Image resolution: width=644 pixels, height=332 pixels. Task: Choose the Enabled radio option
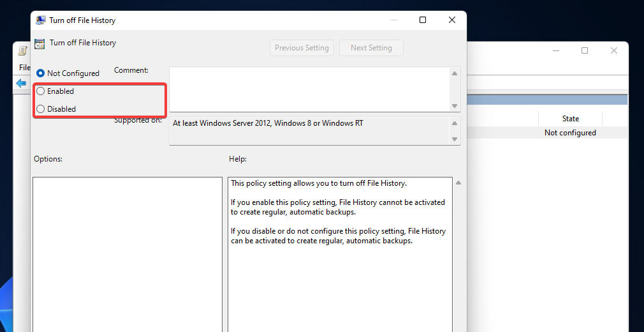[41, 91]
